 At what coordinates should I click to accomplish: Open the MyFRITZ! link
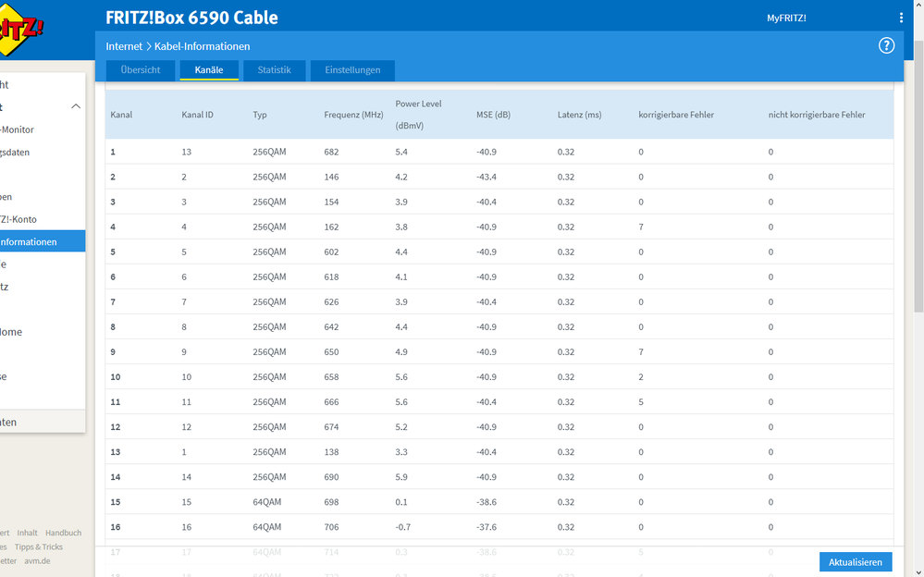click(786, 18)
